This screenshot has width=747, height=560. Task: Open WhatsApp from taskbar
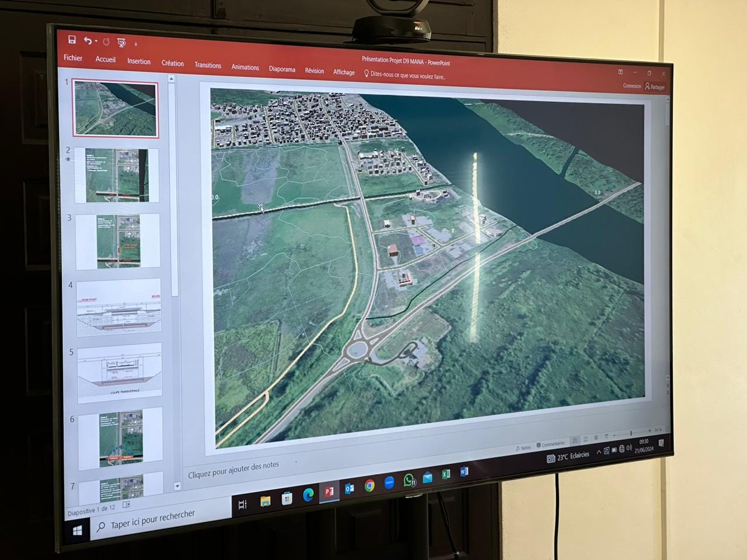(410, 480)
